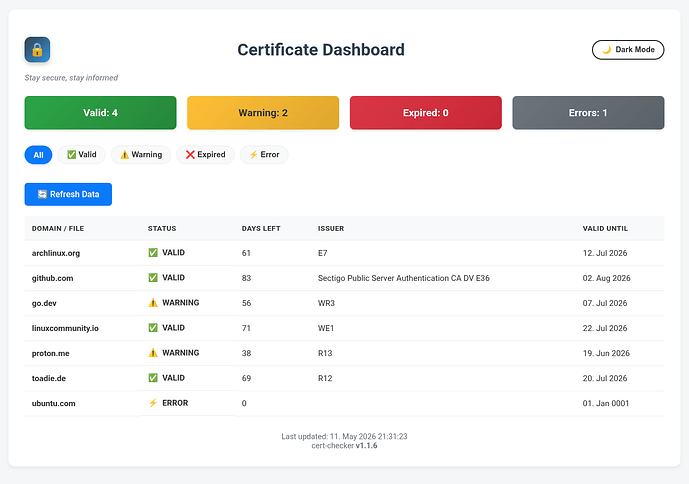The height and width of the screenshot is (484, 689).
Task: Filter list by Valid certificates
Action: tap(82, 155)
